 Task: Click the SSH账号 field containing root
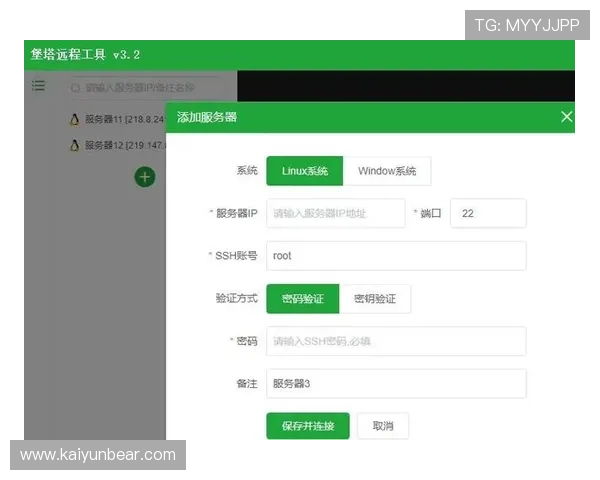click(x=396, y=256)
